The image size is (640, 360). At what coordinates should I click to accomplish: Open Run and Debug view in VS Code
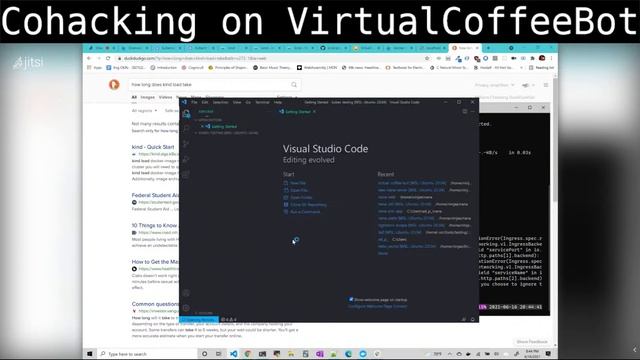click(187, 159)
